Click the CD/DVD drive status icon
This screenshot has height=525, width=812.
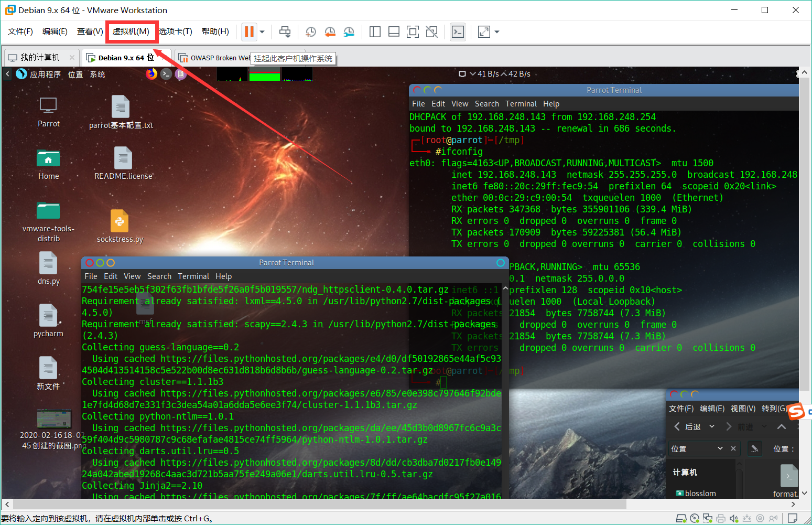click(695, 518)
